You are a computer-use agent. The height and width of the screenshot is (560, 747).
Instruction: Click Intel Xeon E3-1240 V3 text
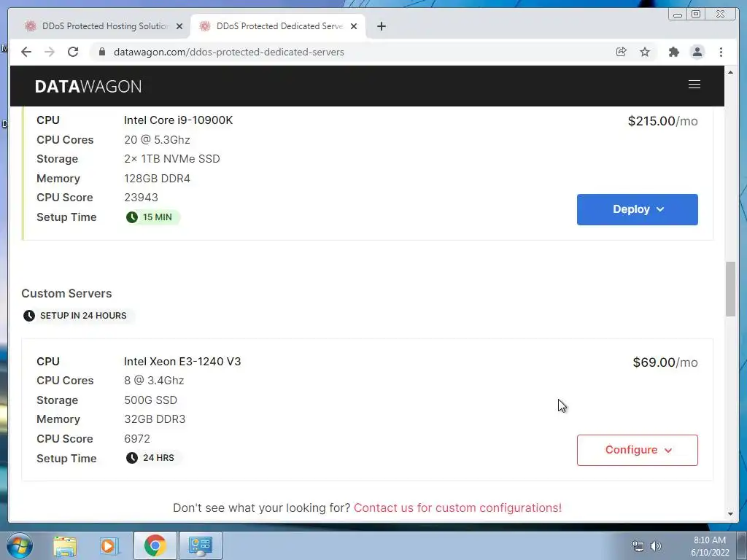[182, 362]
